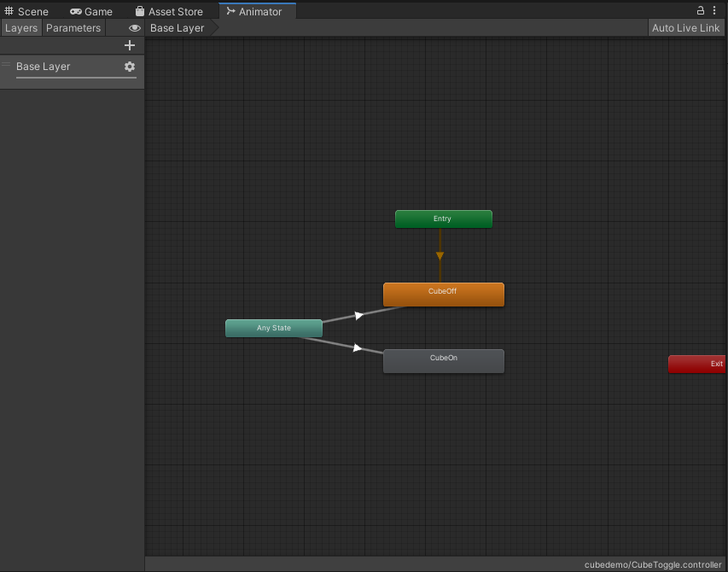Viewport: 728px width, 572px height.
Task: Click the cubedemo/CubeToggle.controller path text
Action: (653, 564)
